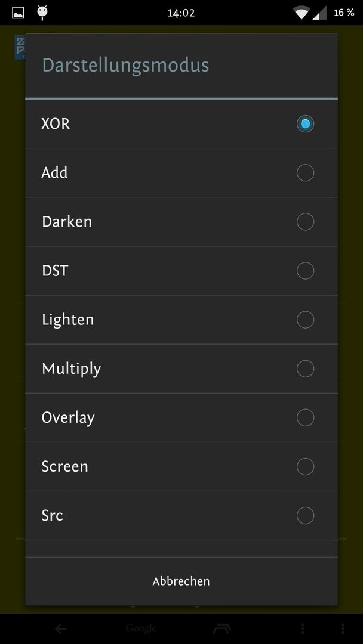
Task: Open recent apps from navigation bar
Action: tap(222, 628)
